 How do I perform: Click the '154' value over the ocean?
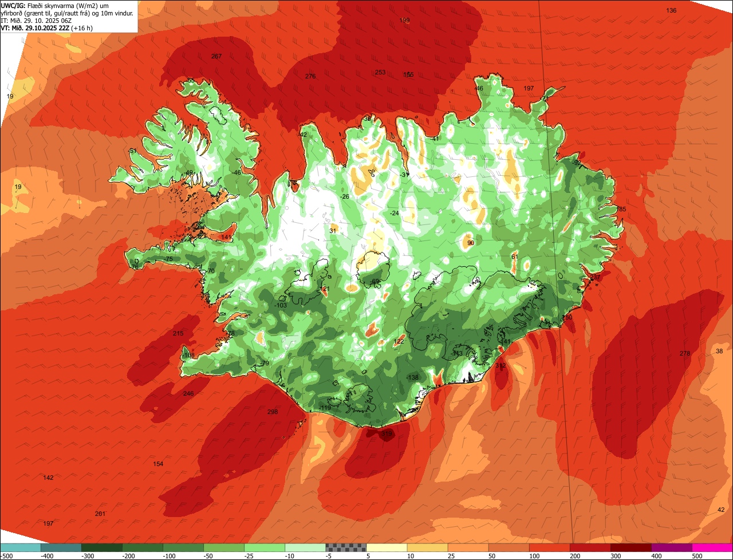[x=158, y=464]
